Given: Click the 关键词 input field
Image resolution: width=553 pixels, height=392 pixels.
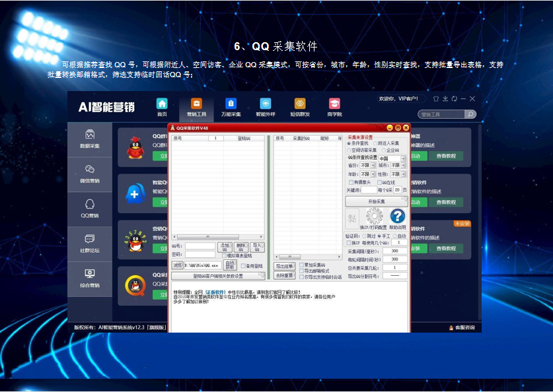Looking at the screenshot, I should tap(369, 190).
